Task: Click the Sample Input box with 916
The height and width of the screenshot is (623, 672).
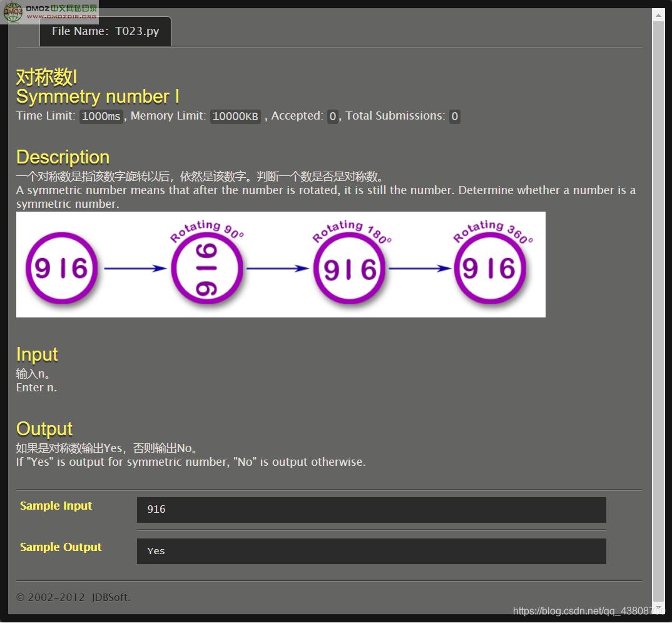Action: 371,510
